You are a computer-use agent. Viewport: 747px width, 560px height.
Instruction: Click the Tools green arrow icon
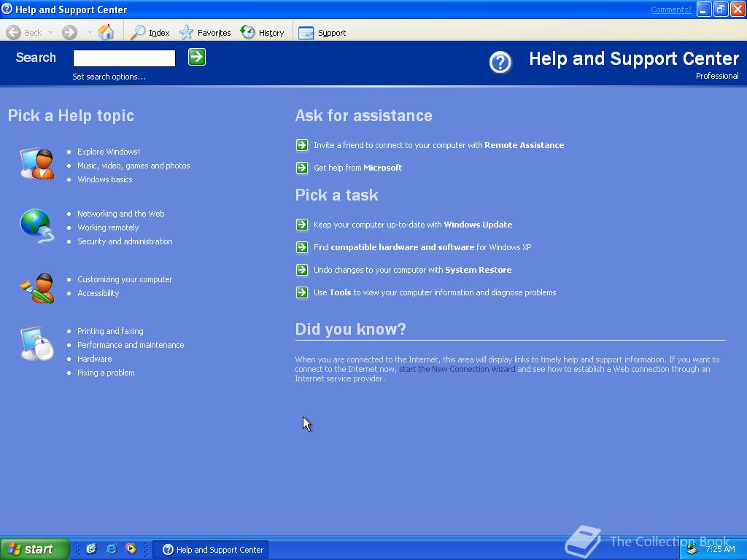pyautogui.click(x=302, y=292)
